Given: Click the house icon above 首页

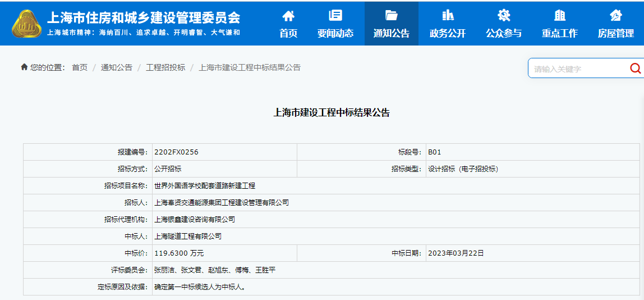Looking at the screenshot, I should point(288,15).
